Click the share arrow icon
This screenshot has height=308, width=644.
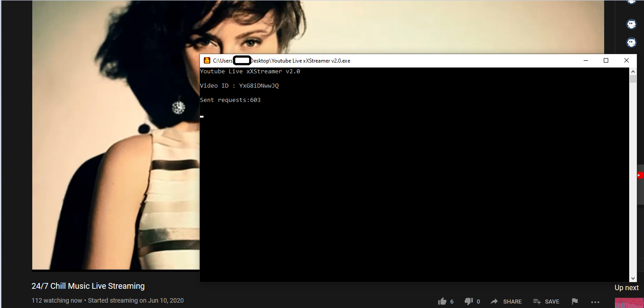[494, 301]
